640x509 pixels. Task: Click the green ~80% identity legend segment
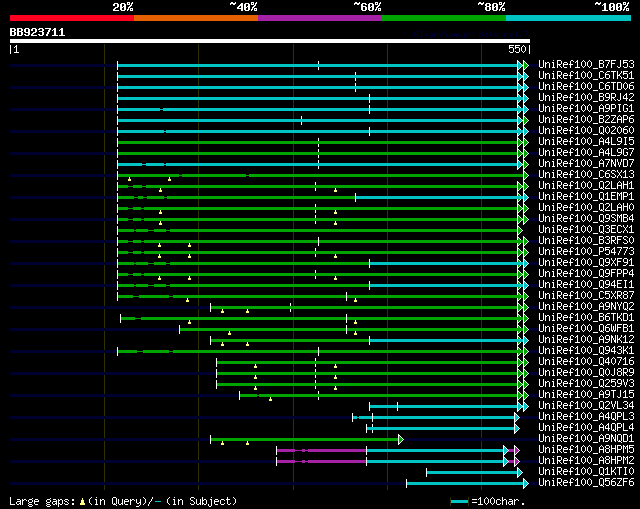[x=444, y=18]
